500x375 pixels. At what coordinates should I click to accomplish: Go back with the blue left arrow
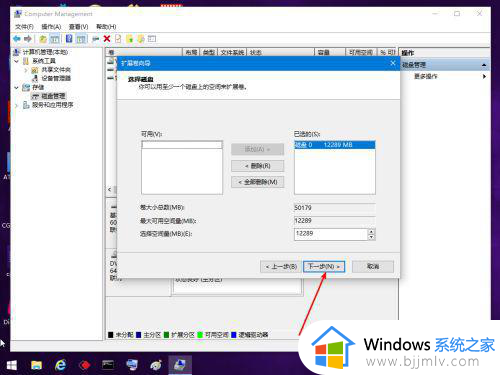17,39
